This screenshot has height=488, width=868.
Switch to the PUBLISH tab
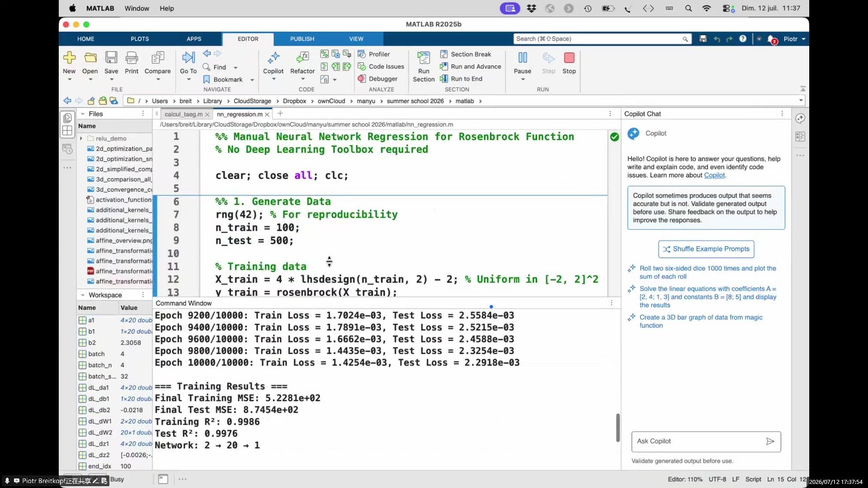[302, 39]
